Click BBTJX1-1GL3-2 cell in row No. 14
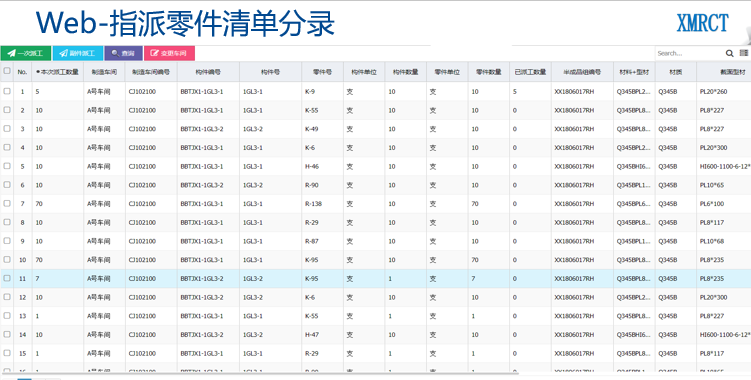This screenshot has height=380, width=751. (x=208, y=334)
